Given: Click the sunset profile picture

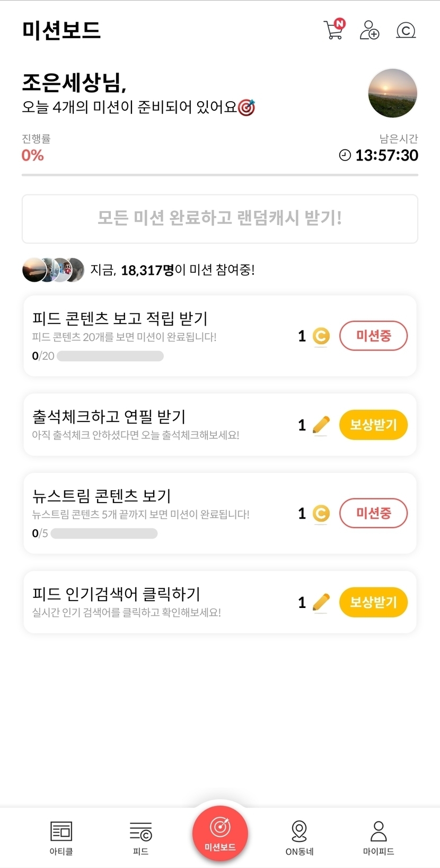Looking at the screenshot, I should tap(392, 93).
